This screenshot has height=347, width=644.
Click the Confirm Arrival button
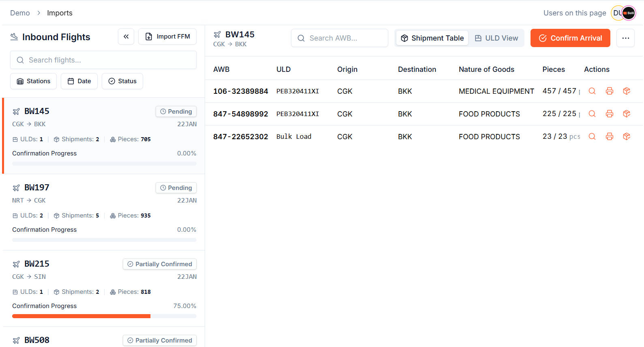tap(570, 38)
